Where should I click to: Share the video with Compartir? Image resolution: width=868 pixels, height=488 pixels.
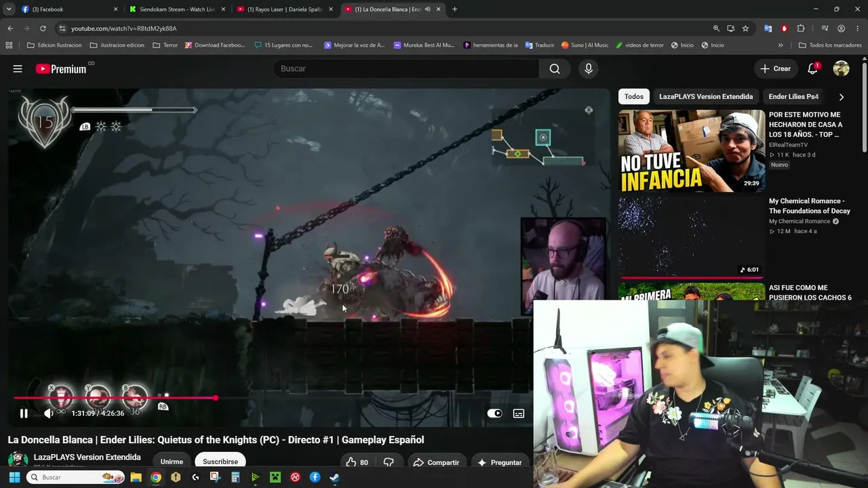(437, 462)
